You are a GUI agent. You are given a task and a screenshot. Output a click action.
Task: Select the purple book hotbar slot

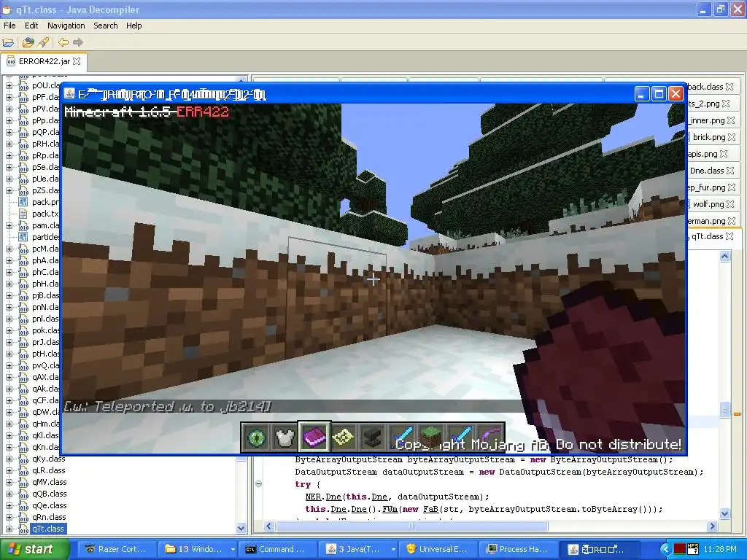click(314, 437)
